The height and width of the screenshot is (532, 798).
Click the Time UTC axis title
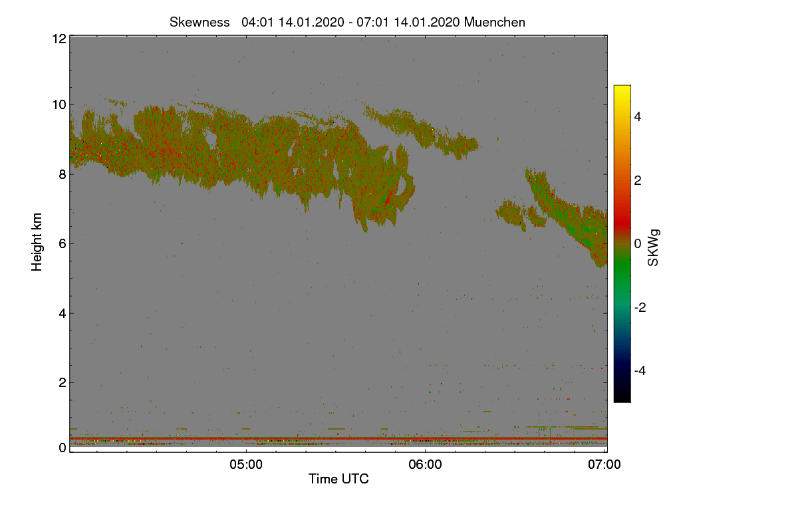click(338, 479)
